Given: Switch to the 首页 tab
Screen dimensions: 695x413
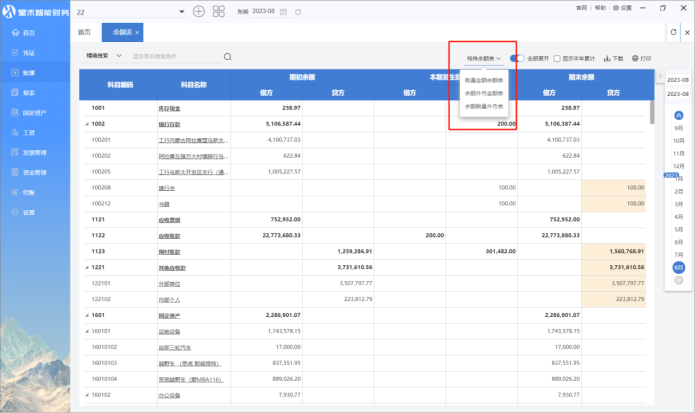Looking at the screenshot, I should 84,33.
